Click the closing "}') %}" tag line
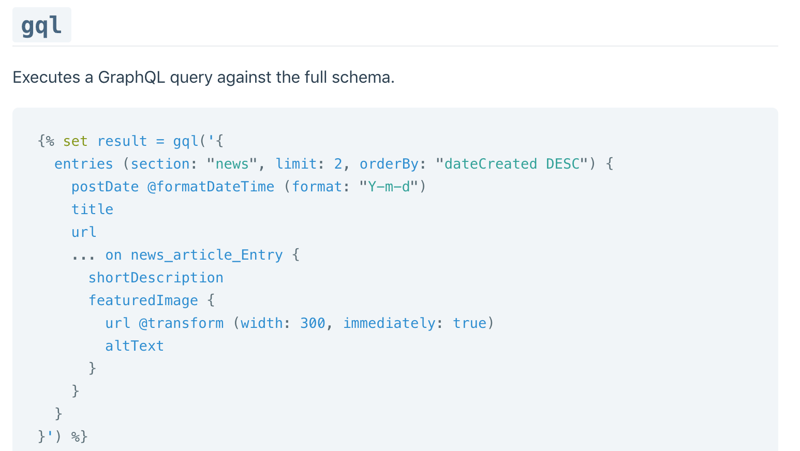 (62, 436)
